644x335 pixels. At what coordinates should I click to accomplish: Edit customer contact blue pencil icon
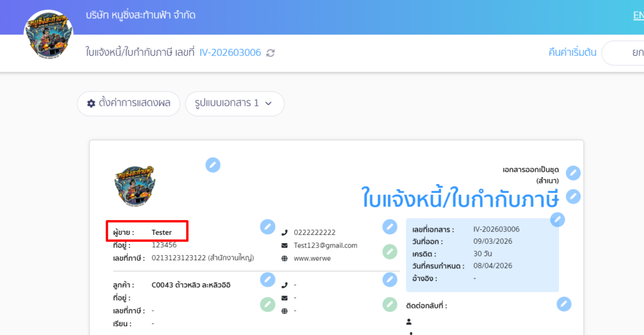390,280
